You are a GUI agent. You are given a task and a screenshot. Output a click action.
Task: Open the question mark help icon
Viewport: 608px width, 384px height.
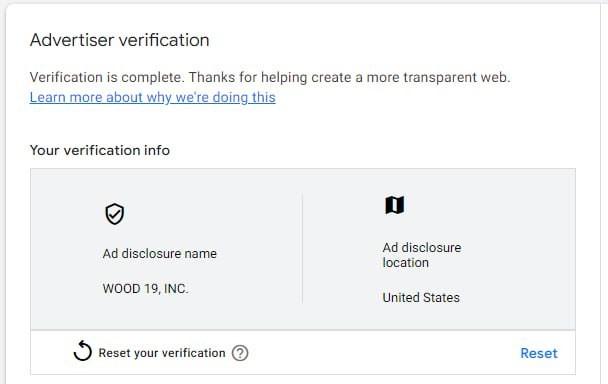(x=240, y=353)
